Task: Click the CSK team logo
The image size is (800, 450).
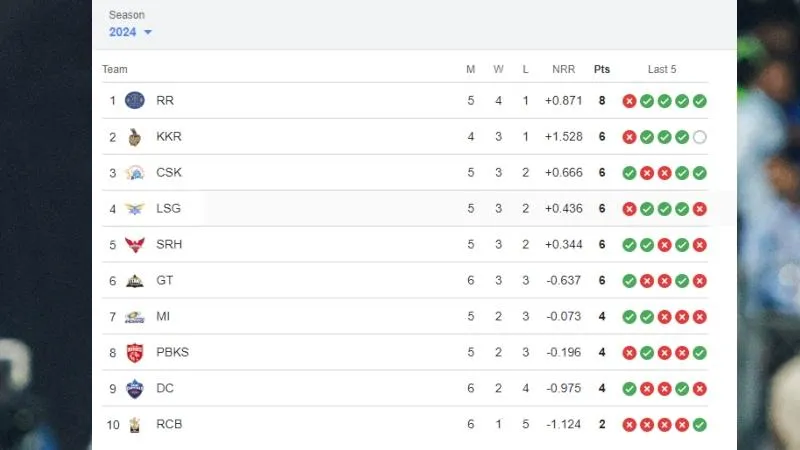Action: pyautogui.click(x=135, y=173)
